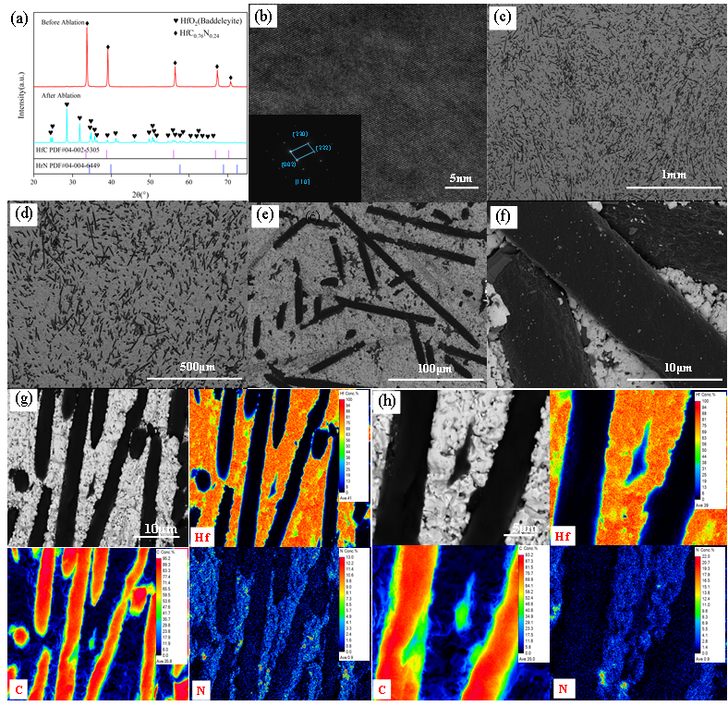Click the 500μm scale bar in panel d

point(194,367)
